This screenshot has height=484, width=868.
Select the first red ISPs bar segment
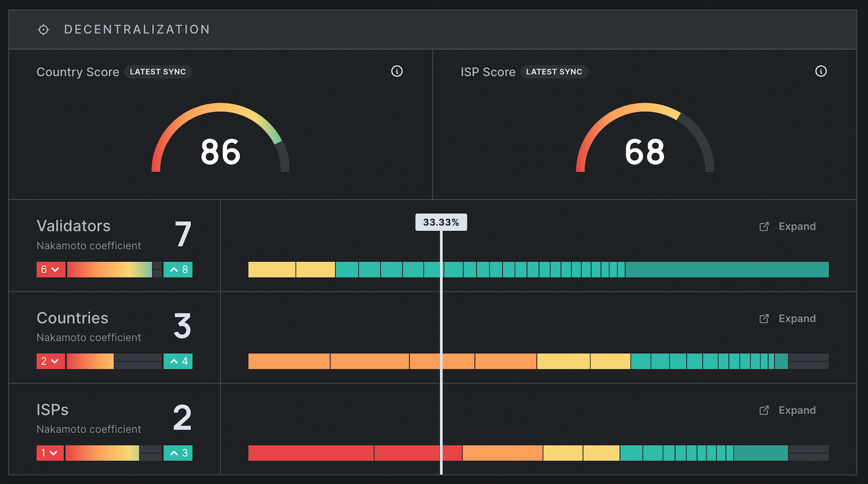coord(311,453)
